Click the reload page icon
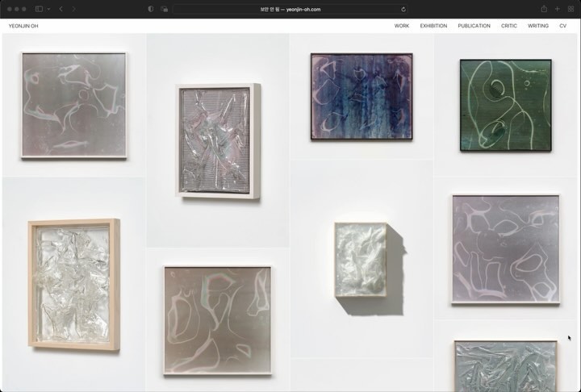This screenshot has height=392, width=581. pos(403,9)
